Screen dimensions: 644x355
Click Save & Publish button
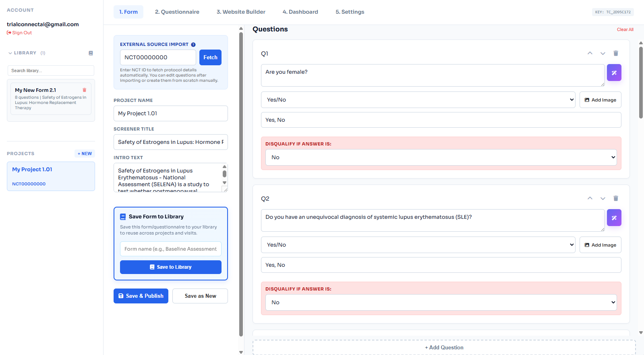141,296
